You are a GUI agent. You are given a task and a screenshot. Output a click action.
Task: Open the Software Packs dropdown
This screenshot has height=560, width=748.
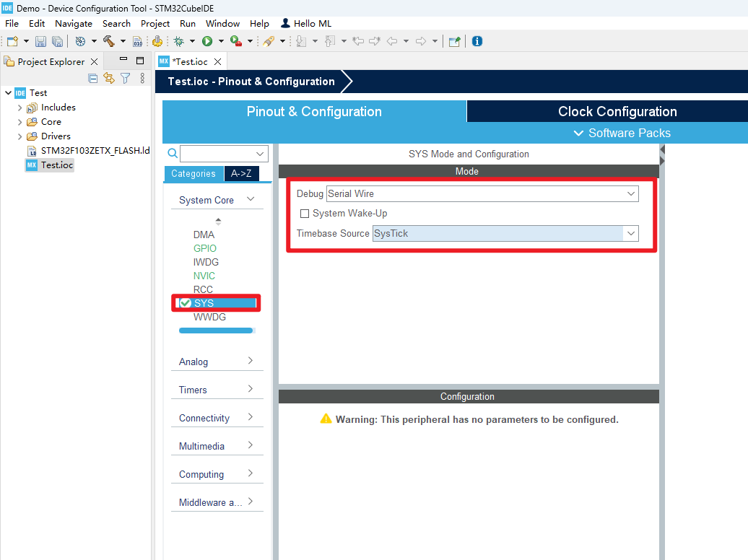[622, 133]
